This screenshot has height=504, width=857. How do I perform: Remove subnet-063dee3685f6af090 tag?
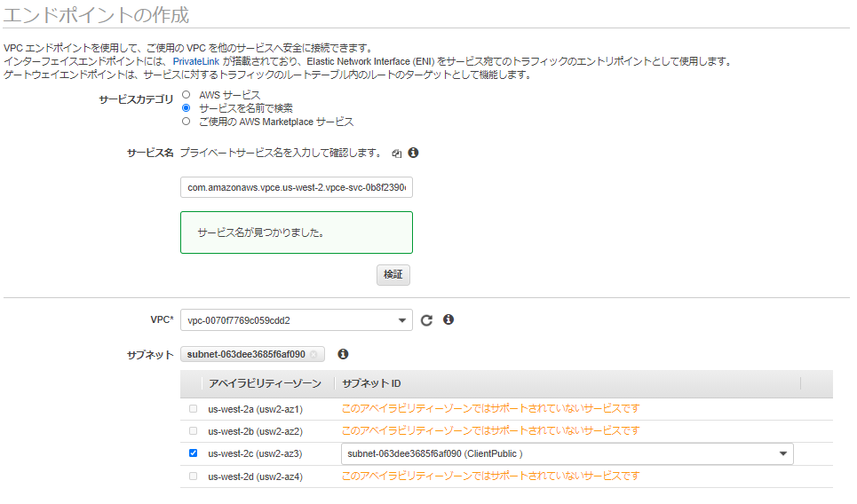pos(313,354)
